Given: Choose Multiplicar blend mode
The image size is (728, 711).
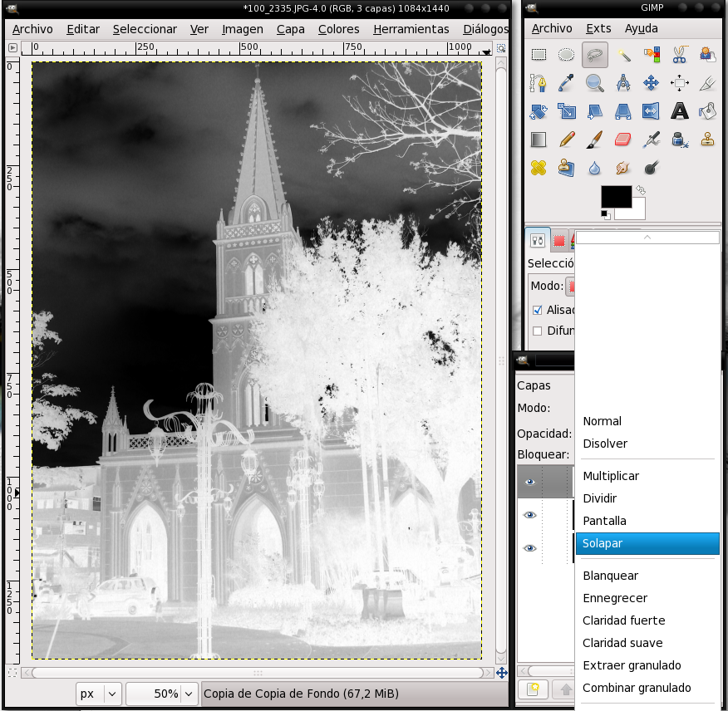Looking at the screenshot, I should [x=611, y=476].
